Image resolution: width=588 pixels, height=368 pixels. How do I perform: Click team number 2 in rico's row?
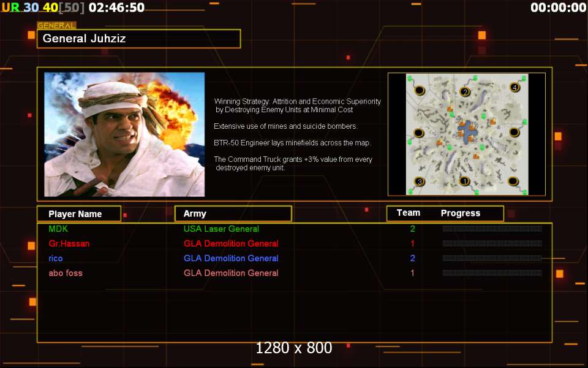tap(412, 258)
